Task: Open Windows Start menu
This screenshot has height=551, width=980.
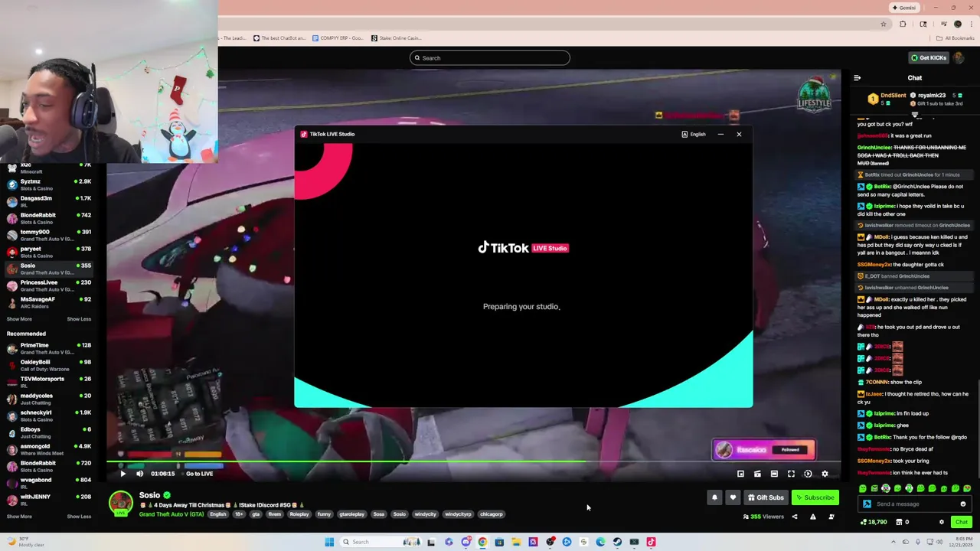Action: (x=329, y=542)
